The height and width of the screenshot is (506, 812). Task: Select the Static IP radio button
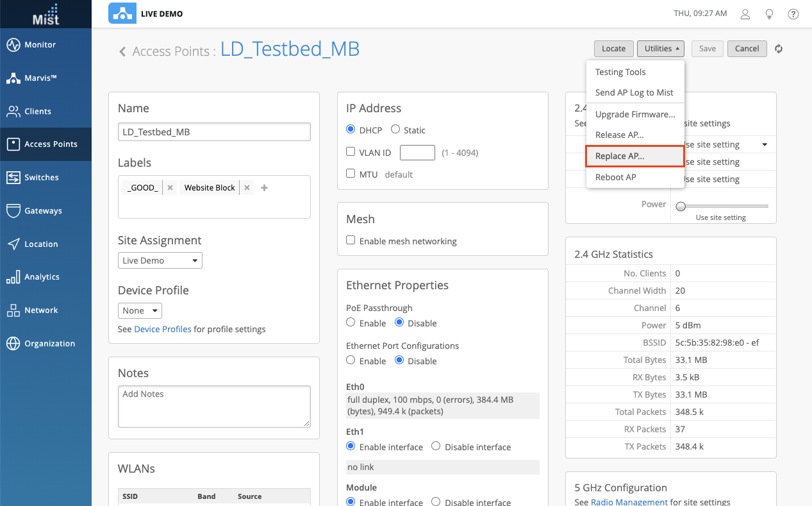395,130
